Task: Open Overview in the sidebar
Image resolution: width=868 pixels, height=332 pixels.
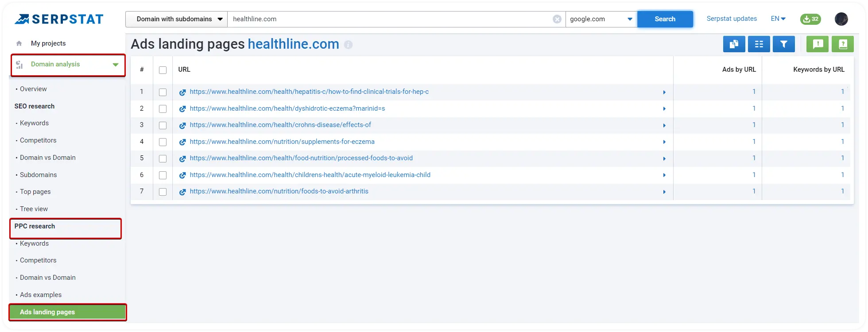Action: 33,89
